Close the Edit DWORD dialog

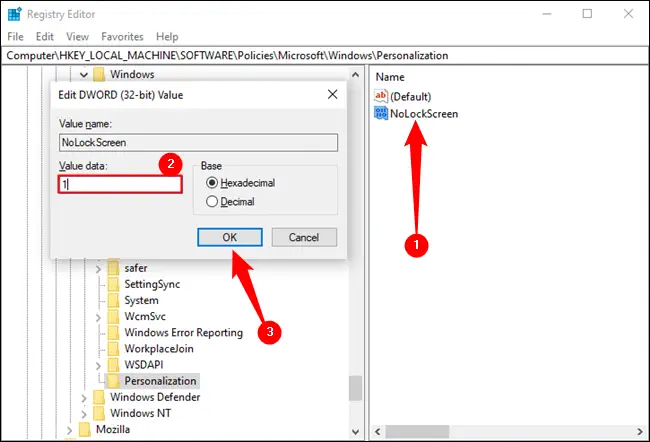point(332,95)
